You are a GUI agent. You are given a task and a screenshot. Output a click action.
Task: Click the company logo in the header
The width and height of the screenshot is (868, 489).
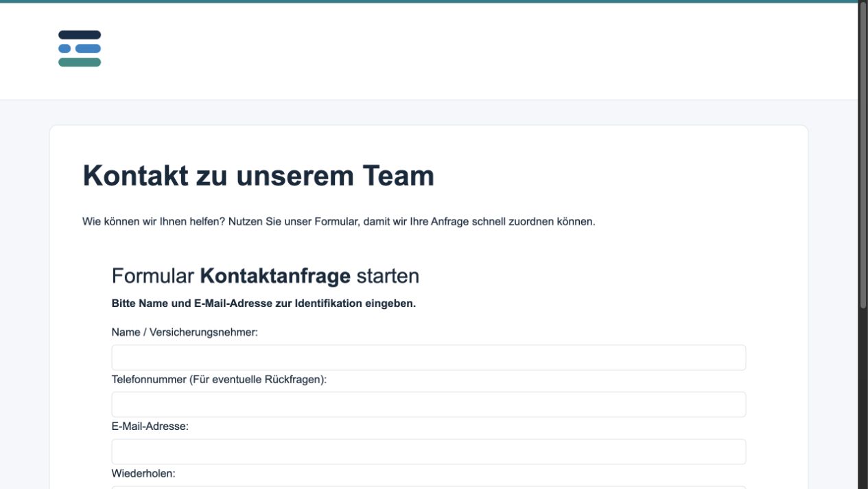80,49
